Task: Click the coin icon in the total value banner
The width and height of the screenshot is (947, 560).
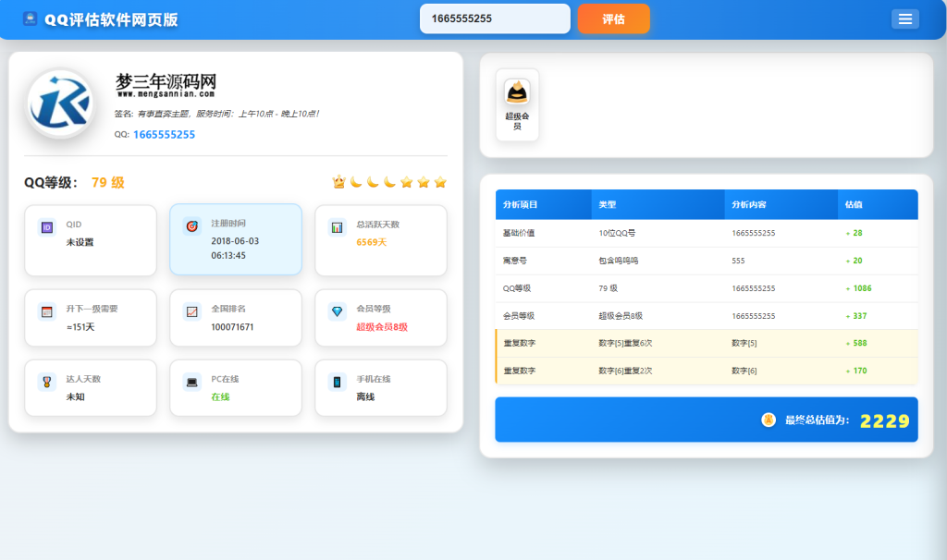Action: pyautogui.click(x=767, y=419)
